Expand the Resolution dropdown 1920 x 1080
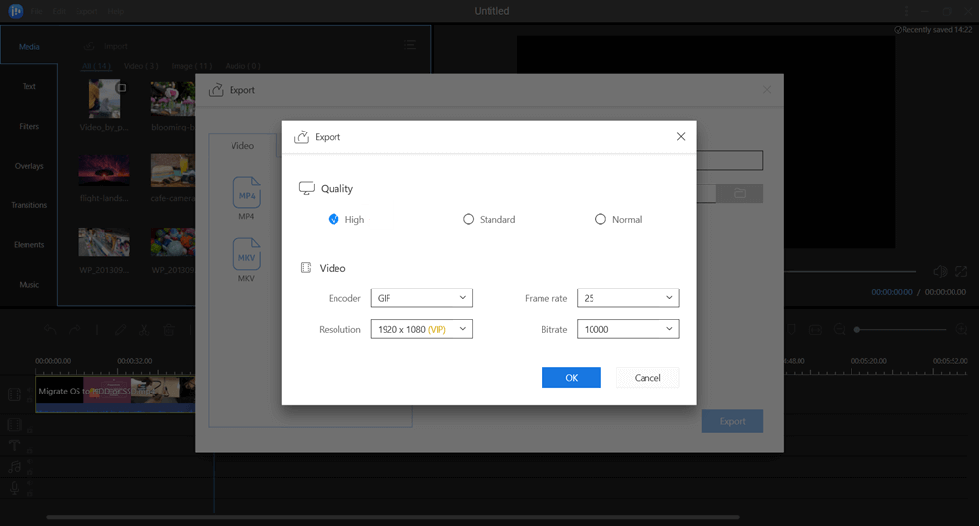 [421, 330]
